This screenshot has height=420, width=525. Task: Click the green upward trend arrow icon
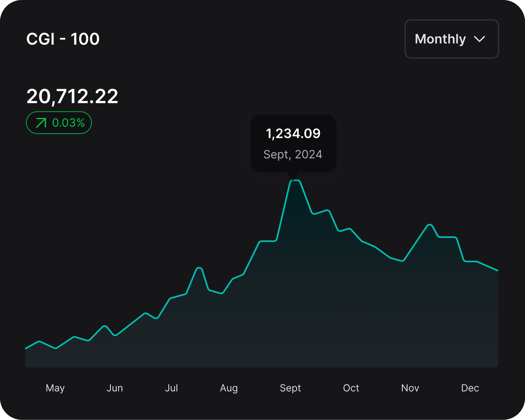point(41,123)
